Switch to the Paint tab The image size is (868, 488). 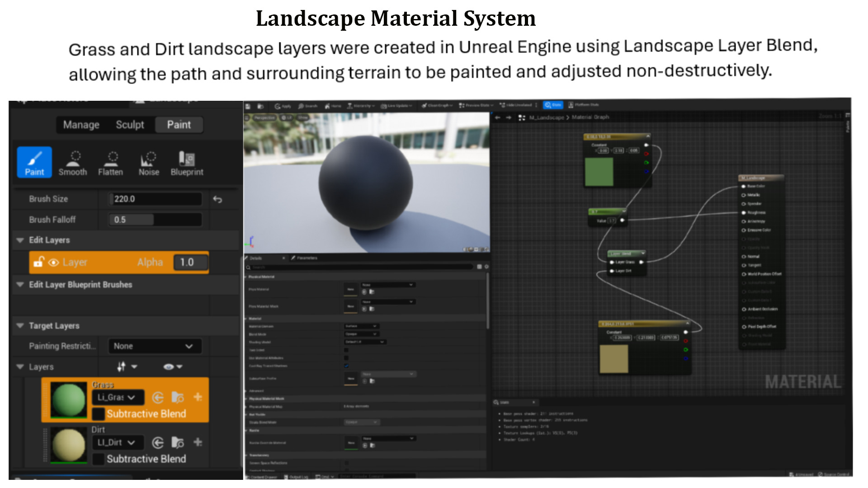(179, 125)
